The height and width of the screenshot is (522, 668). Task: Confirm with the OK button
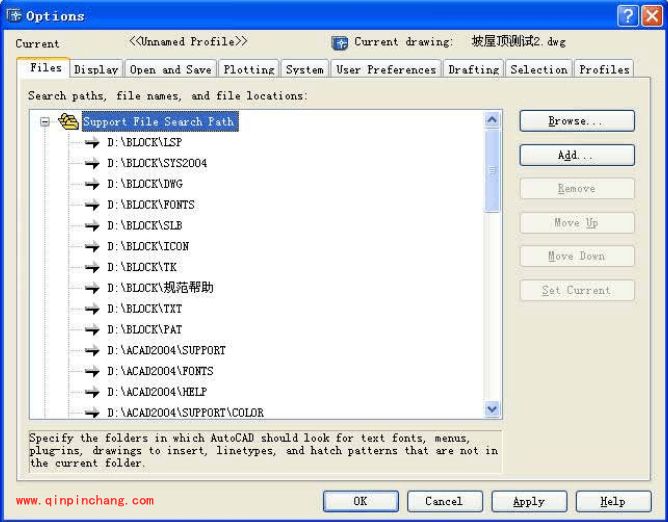[361, 501]
